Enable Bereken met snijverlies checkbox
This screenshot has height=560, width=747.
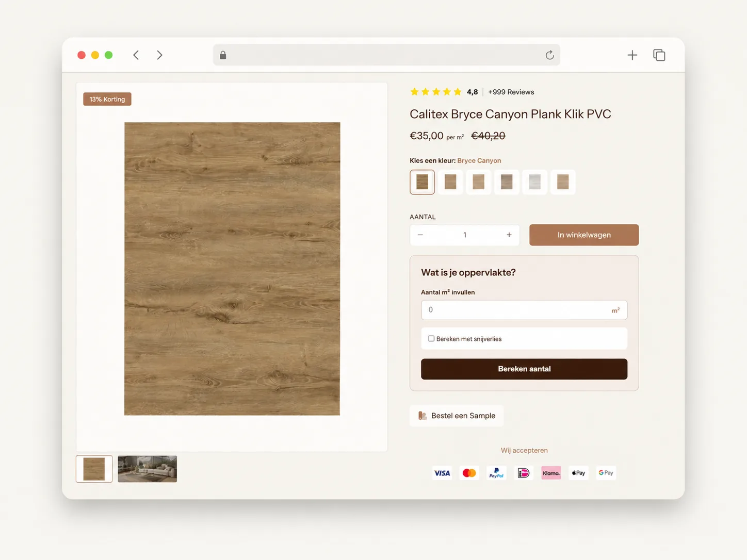[431, 339]
